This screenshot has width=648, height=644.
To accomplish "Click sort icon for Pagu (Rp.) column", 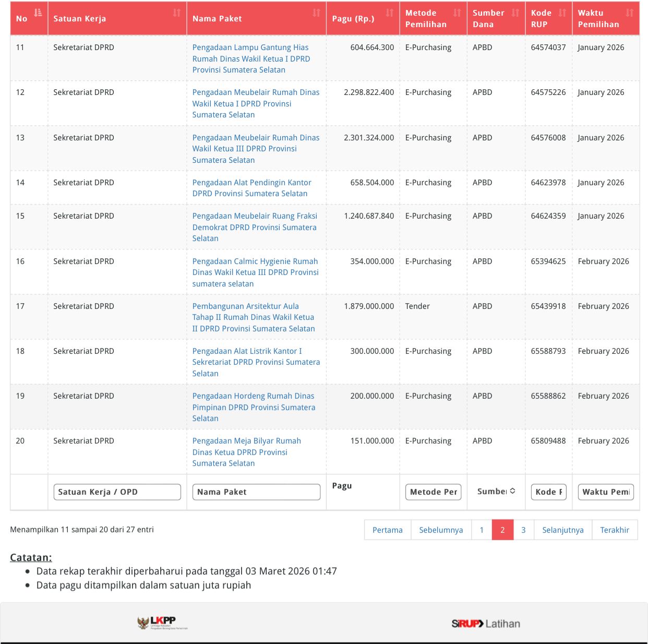I will (389, 13).
